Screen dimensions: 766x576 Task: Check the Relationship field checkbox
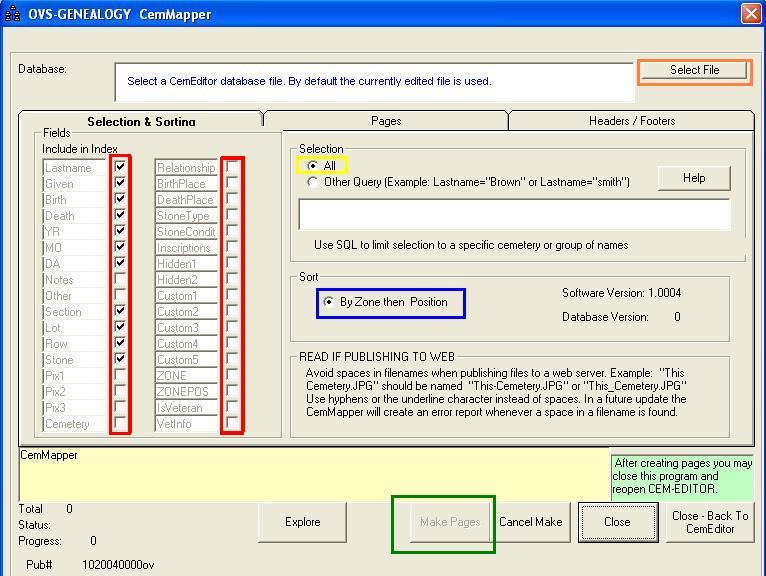232,167
